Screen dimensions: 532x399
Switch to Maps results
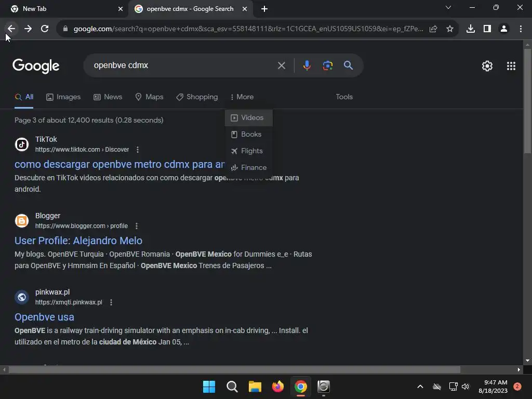149,97
